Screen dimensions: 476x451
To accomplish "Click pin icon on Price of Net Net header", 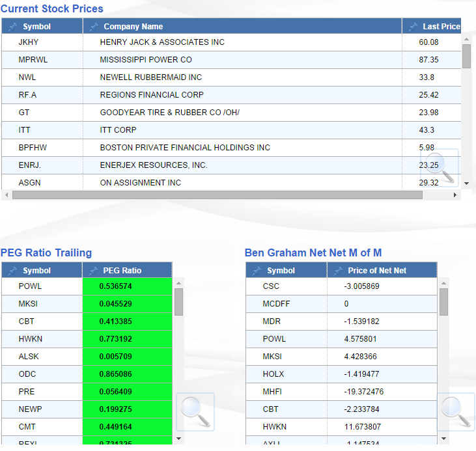I will click(338, 271).
